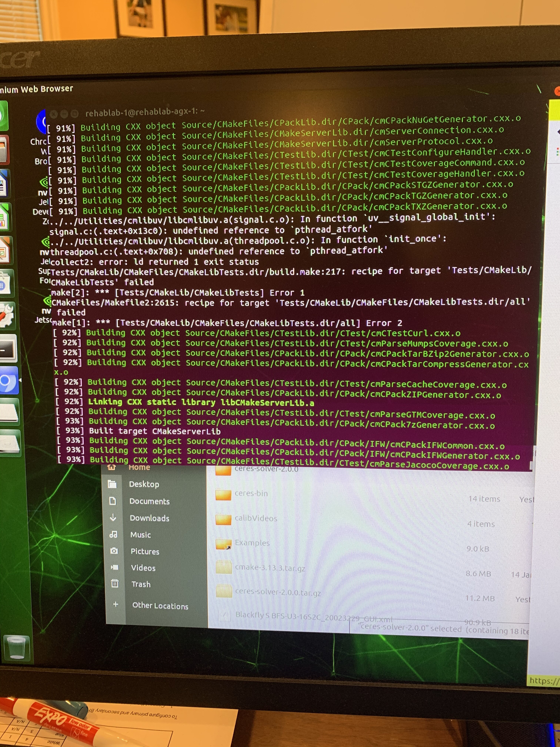Viewport: 560px width, 747px height.
Task: Open Trash in Files sidebar
Action: 141,584
